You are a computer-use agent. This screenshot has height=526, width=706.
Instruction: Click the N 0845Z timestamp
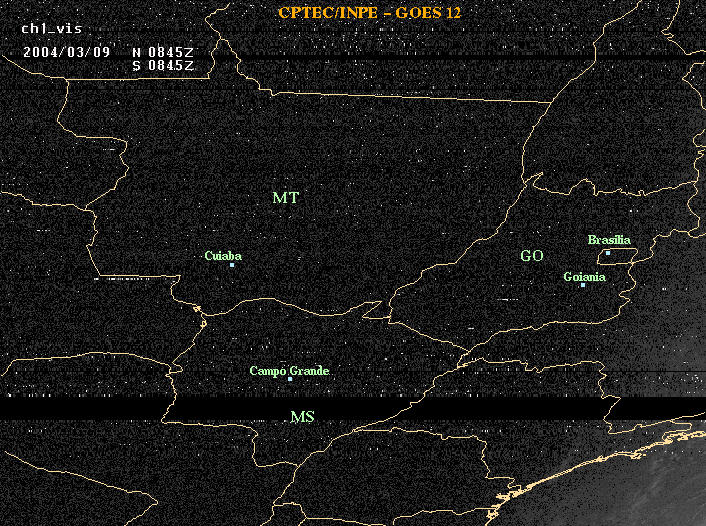[163, 52]
